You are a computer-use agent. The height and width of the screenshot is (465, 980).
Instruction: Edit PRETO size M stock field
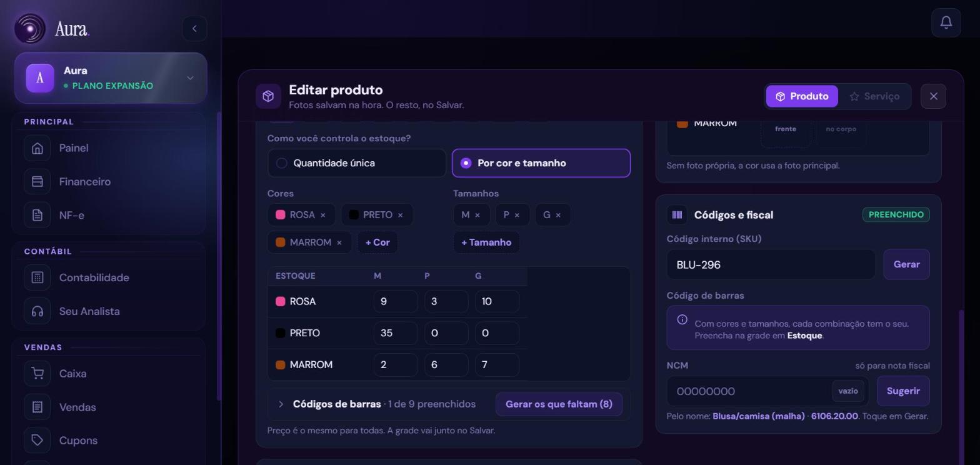tap(396, 333)
